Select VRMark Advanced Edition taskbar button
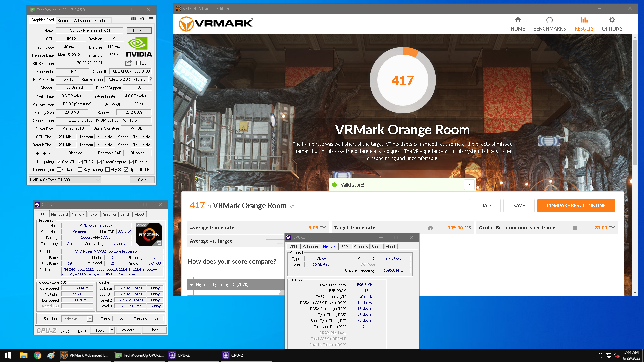Screen dimensions: 644x362 click(x=85, y=355)
